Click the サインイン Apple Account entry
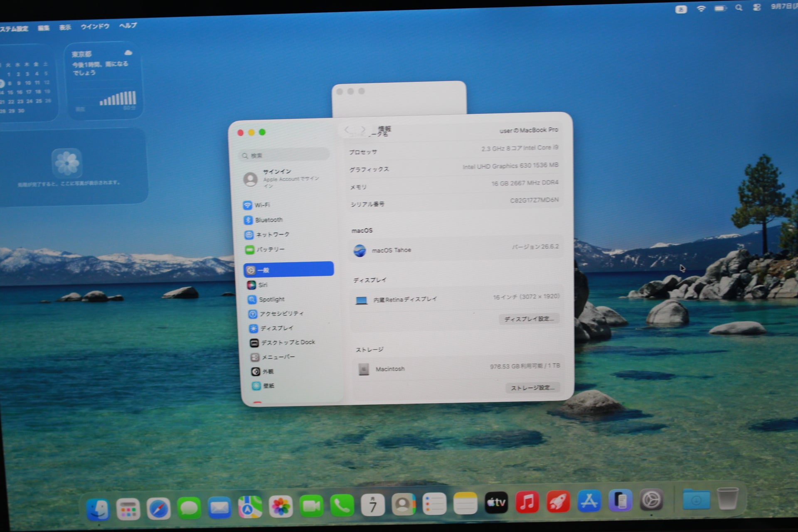This screenshot has height=532, width=798. point(281,178)
